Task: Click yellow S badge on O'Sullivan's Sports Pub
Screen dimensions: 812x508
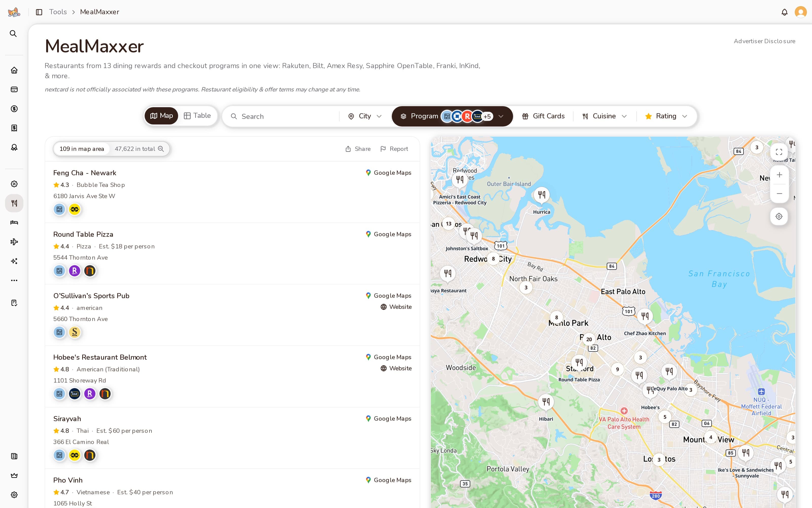Action: [75, 332]
